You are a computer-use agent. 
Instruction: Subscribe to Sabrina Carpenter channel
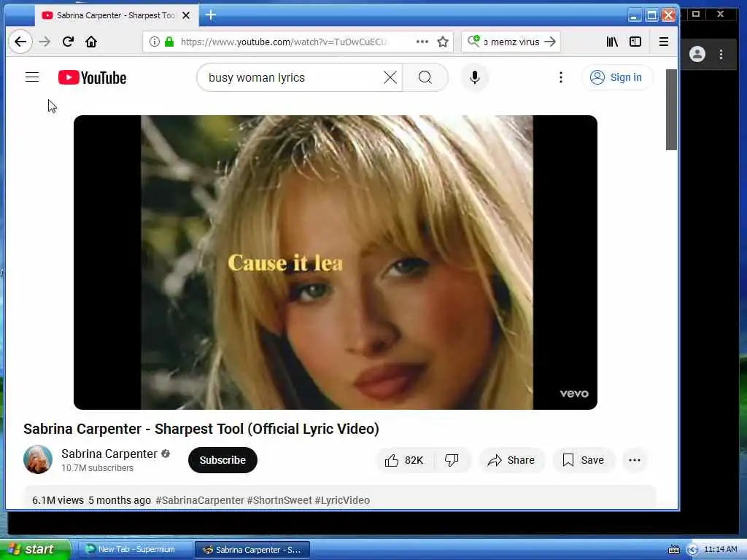point(222,460)
